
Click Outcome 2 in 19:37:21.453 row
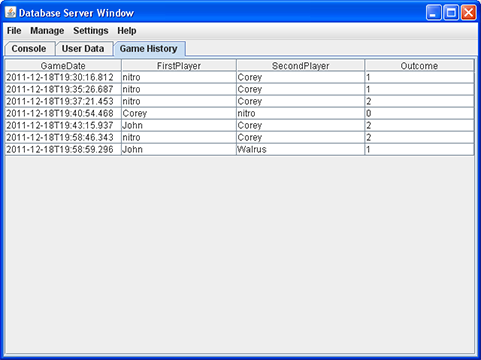419,101
